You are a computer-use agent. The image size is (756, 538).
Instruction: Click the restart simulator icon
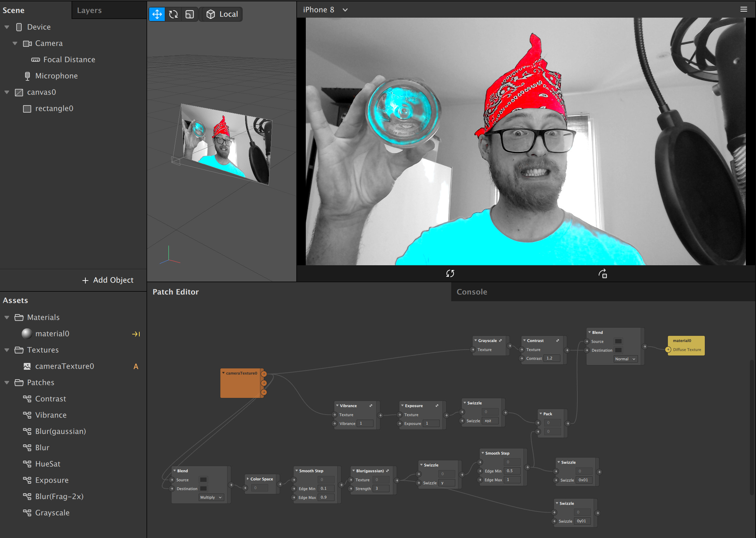tap(450, 273)
